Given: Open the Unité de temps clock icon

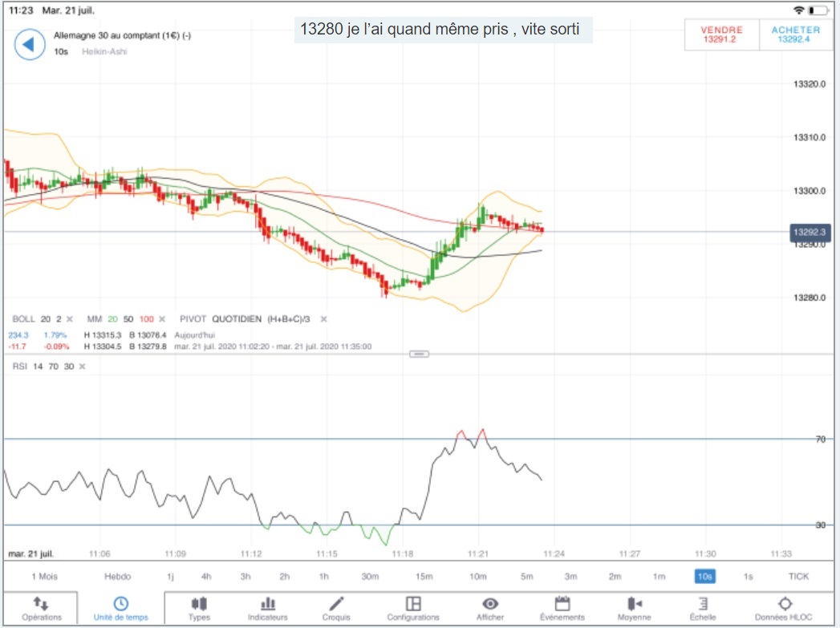Looking at the screenshot, I should [121, 603].
